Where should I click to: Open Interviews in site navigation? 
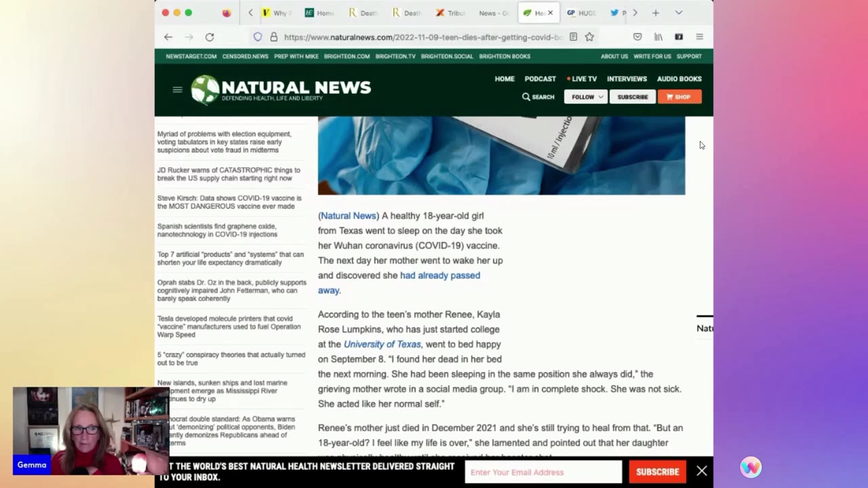pyautogui.click(x=627, y=79)
